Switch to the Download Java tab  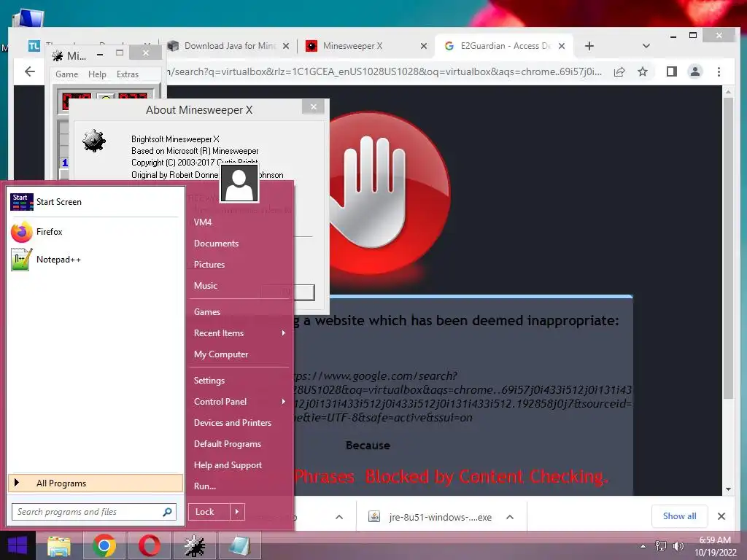click(x=228, y=46)
